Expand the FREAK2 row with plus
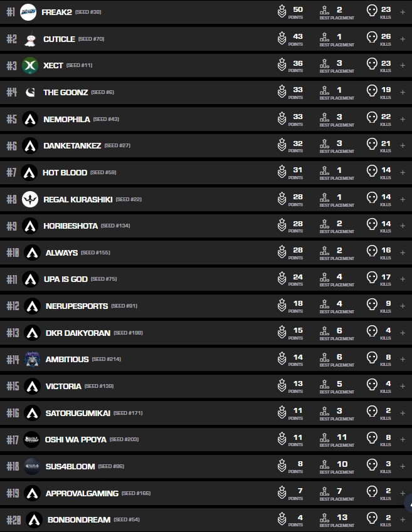412x532 pixels. click(403, 12)
